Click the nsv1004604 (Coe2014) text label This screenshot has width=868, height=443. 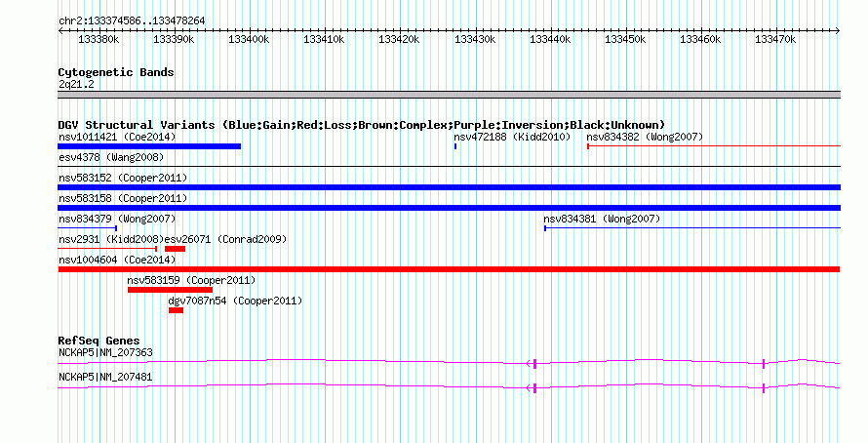click(117, 260)
